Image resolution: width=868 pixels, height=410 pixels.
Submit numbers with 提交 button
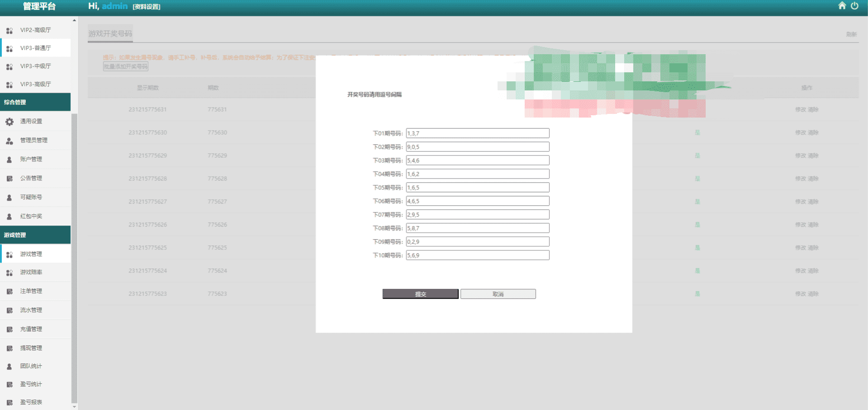(x=420, y=294)
